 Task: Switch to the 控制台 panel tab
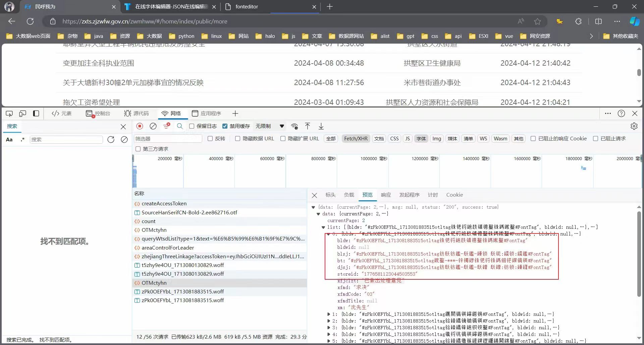98,114
